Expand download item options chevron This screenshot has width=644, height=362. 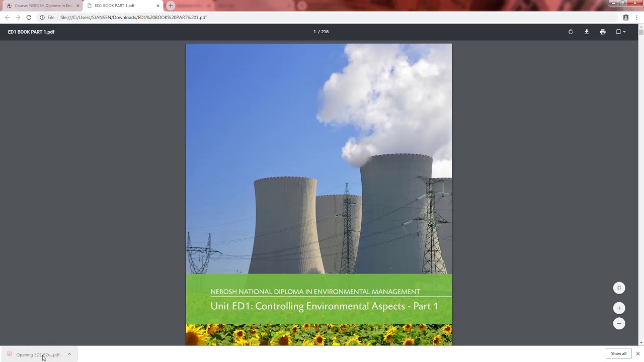tap(69, 354)
